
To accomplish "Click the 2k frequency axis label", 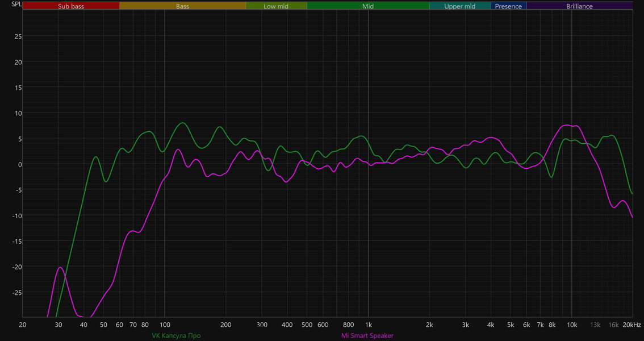I will pos(429,325).
